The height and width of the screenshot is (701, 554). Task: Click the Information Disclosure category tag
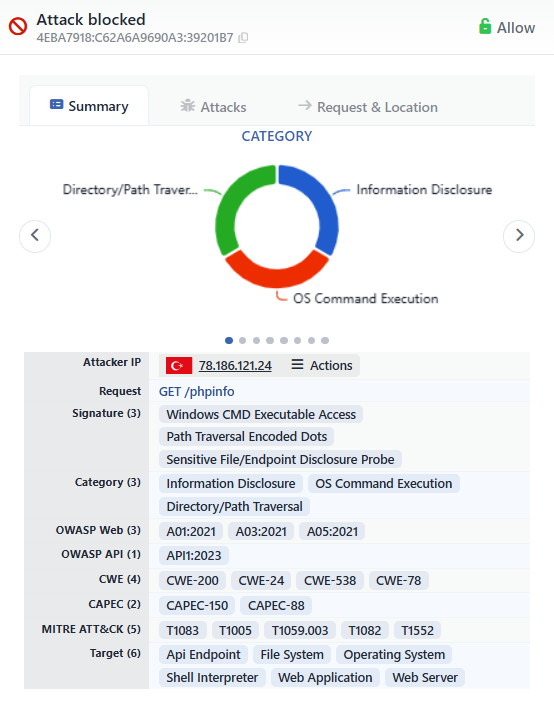231,484
